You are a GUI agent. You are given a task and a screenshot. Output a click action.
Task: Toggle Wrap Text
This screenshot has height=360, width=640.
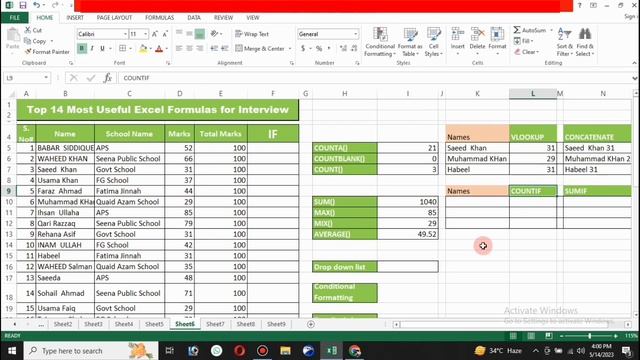pyautogui.click(x=252, y=34)
